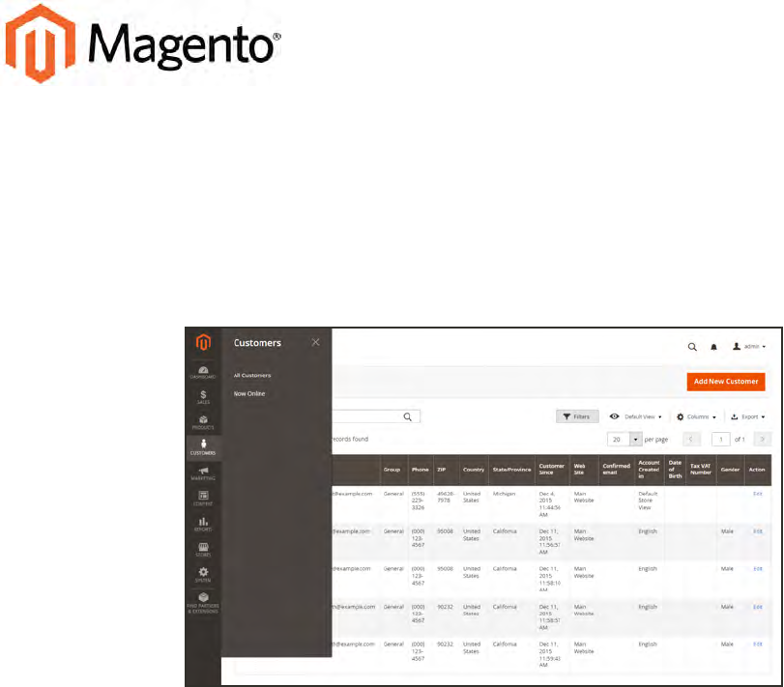
Task: Close the Customers flyout panel
Action: [315, 342]
